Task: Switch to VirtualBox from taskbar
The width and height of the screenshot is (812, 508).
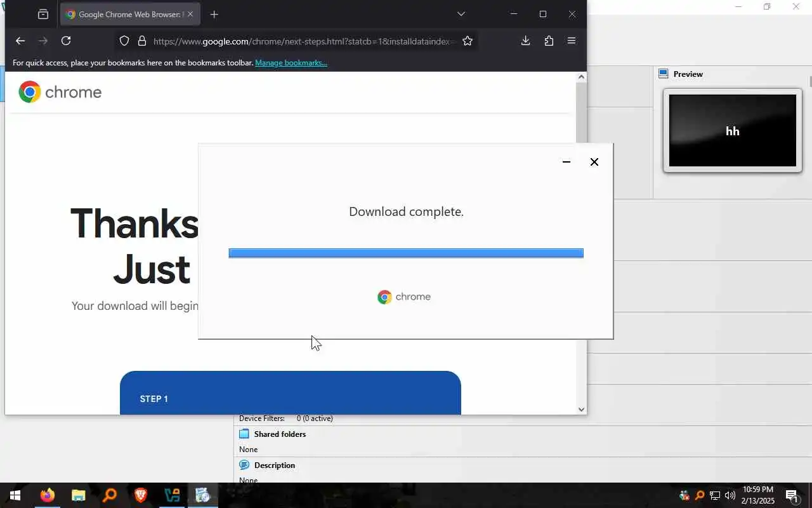Action: click(171, 495)
